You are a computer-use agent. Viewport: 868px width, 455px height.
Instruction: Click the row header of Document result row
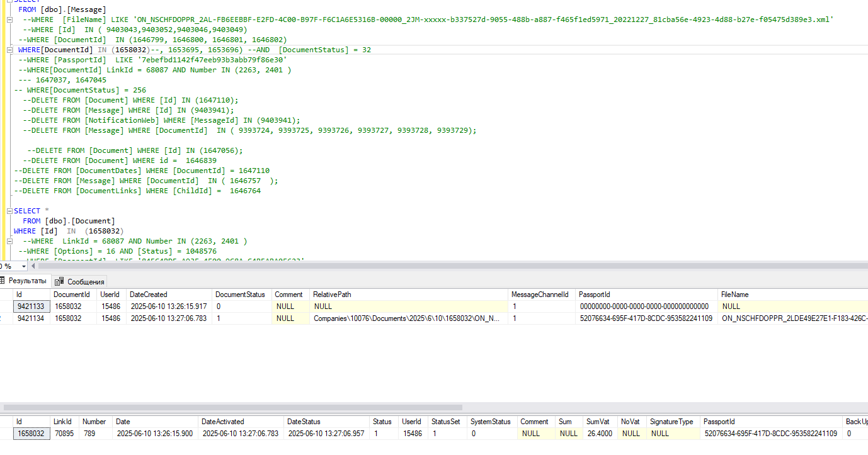point(6,434)
